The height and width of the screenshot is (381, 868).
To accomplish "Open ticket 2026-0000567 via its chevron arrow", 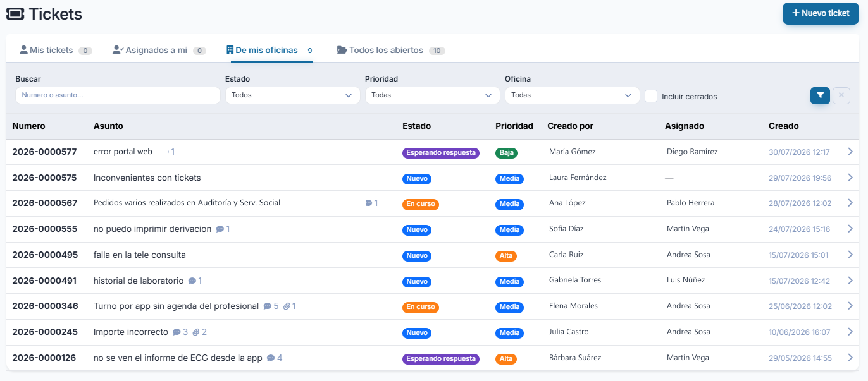I will (x=850, y=203).
